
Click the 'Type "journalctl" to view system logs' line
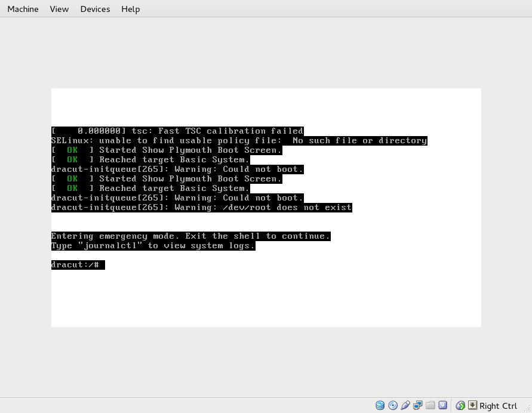click(x=153, y=245)
